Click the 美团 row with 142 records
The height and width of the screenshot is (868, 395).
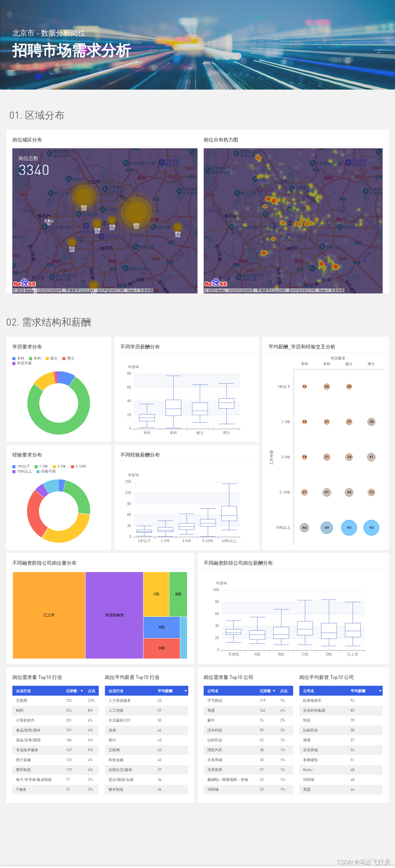click(248, 711)
